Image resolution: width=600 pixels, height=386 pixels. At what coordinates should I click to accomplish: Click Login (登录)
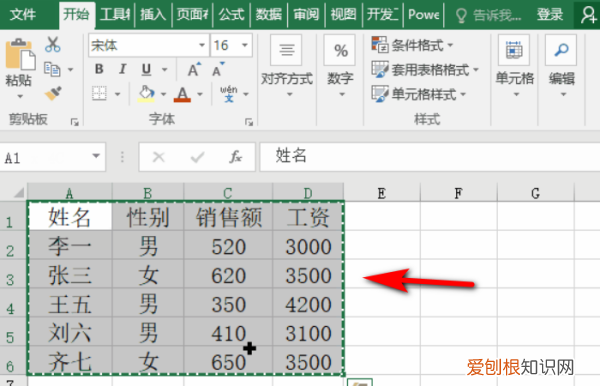tap(550, 15)
